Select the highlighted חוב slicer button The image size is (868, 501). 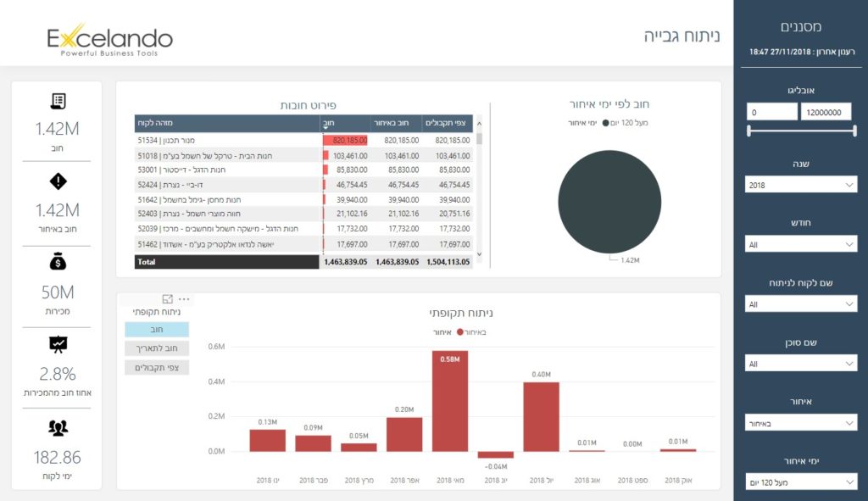pos(157,330)
